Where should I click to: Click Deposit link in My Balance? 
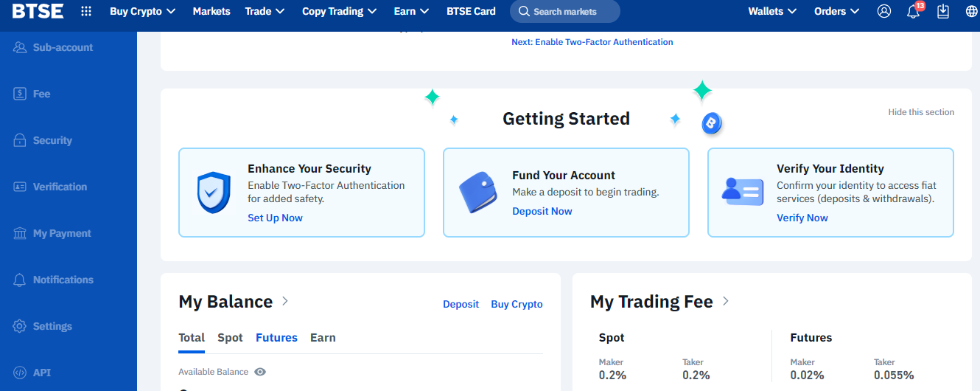(461, 304)
